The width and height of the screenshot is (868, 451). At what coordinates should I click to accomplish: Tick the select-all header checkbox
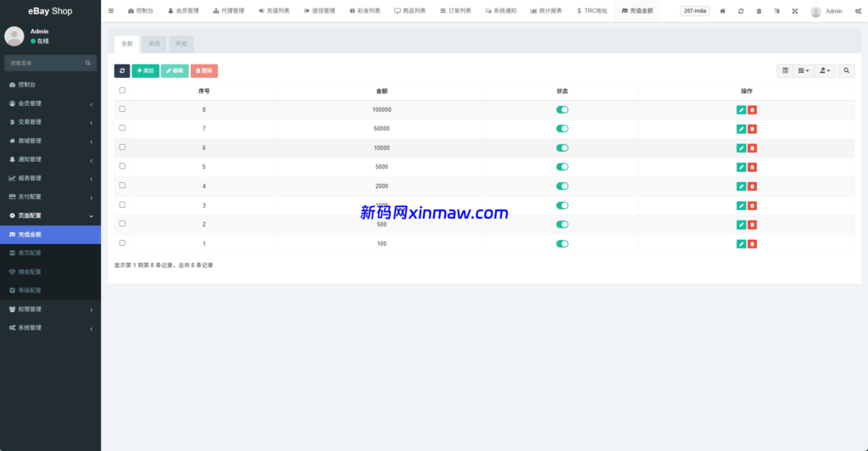tap(122, 90)
